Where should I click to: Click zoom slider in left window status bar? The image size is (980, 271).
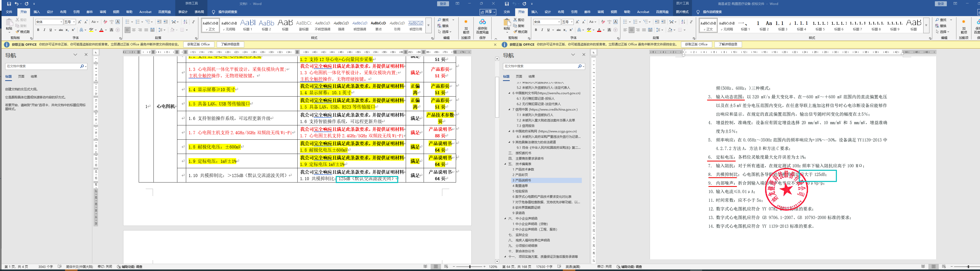(470, 267)
